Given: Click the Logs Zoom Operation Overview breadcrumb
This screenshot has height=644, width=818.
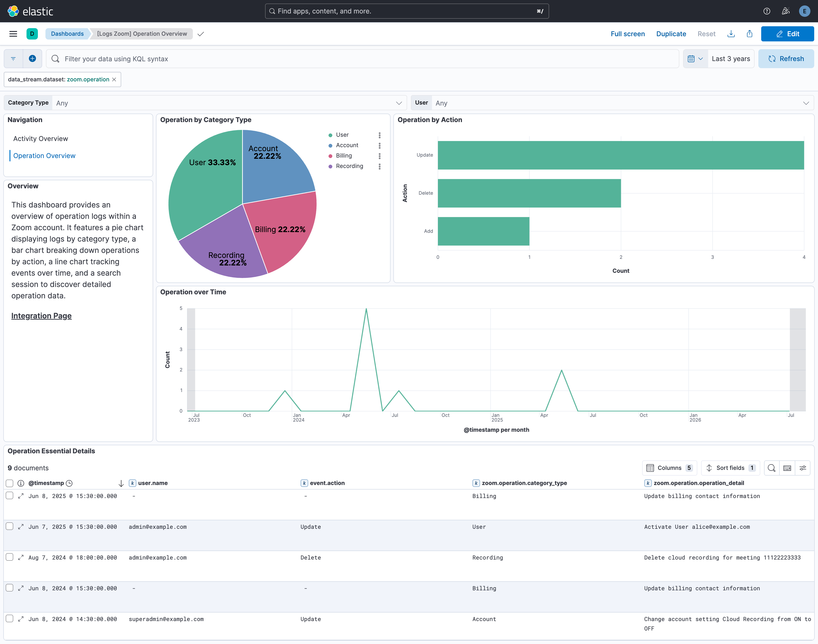Looking at the screenshot, I should tap(142, 34).
